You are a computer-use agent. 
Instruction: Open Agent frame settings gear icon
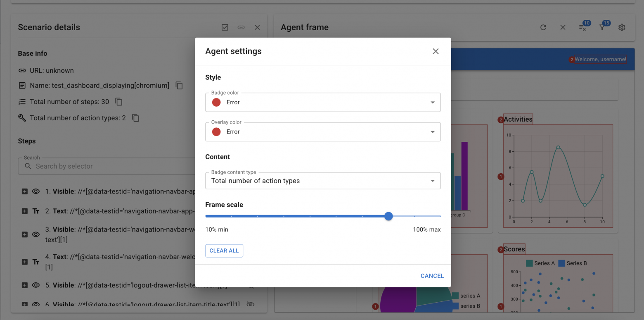(x=622, y=27)
